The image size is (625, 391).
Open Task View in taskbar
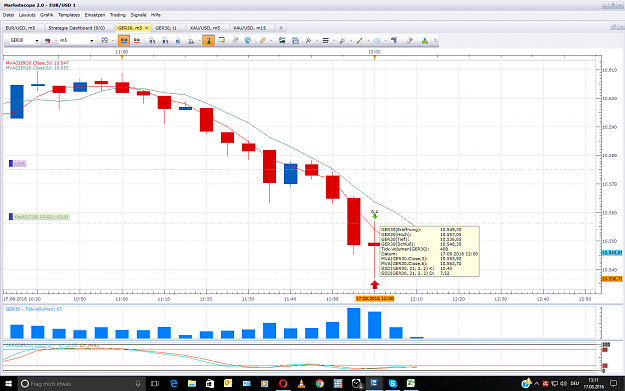[x=155, y=383]
